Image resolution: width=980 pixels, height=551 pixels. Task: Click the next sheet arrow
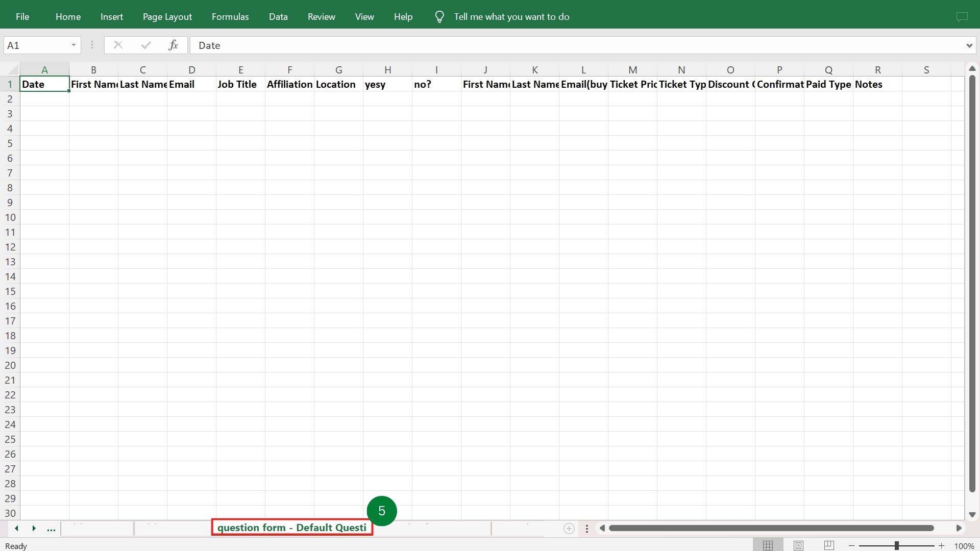point(34,529)
